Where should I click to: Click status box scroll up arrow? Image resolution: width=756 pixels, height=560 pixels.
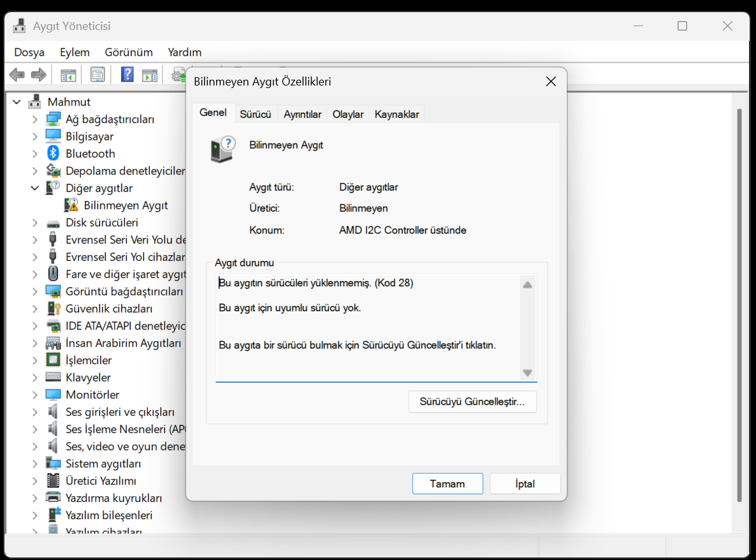click(527, 284)
